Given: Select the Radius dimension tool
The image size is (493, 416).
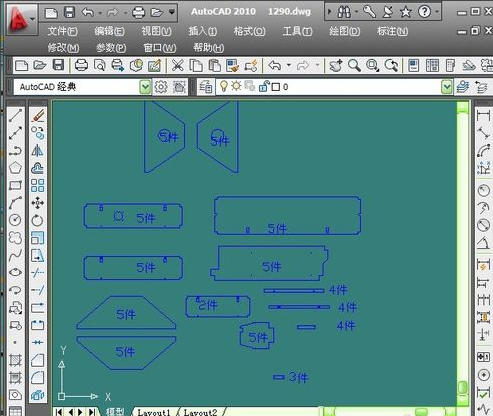Looking at the screenshot, I should pyautogui.click(x=483, y=191).
